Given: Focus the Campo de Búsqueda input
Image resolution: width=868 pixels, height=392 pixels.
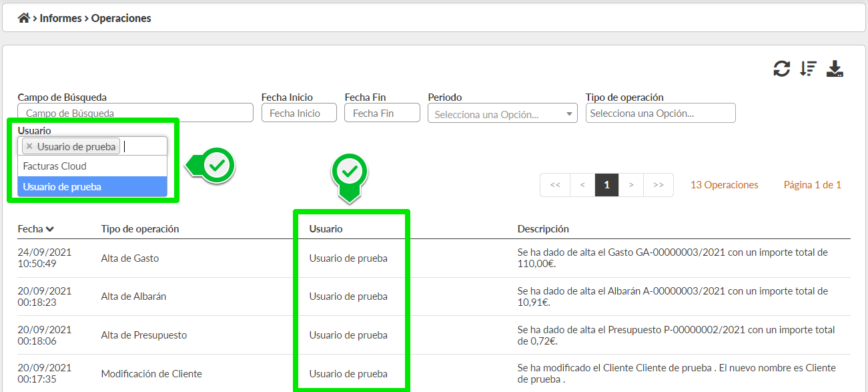Looking at the screenshot, I should tap(135, 113).
